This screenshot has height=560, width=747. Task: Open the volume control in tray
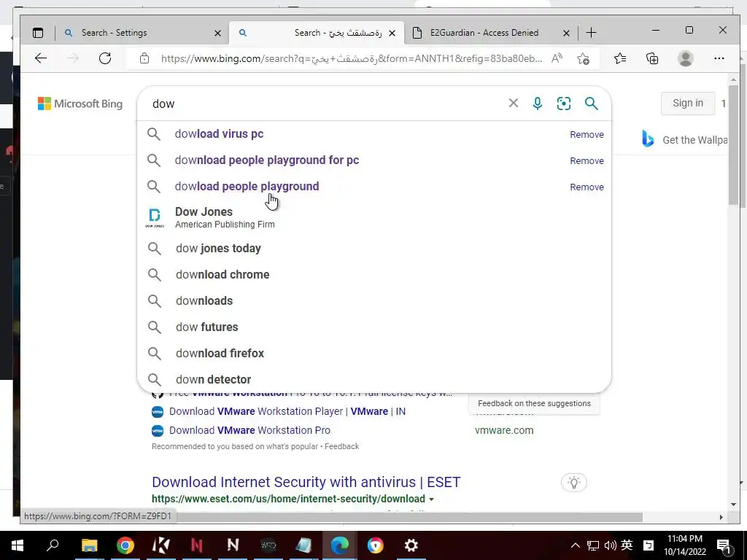tap(610, 545)
